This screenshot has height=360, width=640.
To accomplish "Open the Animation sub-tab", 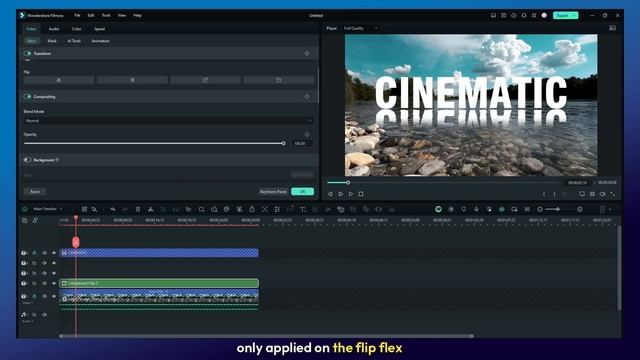I will click(x=100, y=41).
